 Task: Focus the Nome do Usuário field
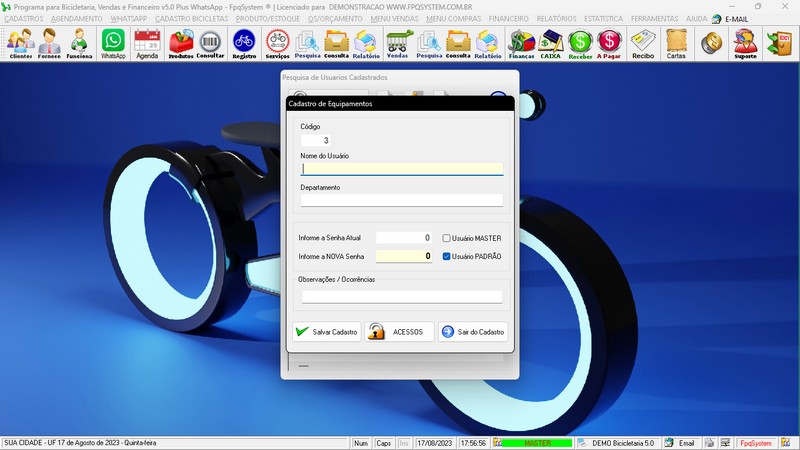coord(402,169)
